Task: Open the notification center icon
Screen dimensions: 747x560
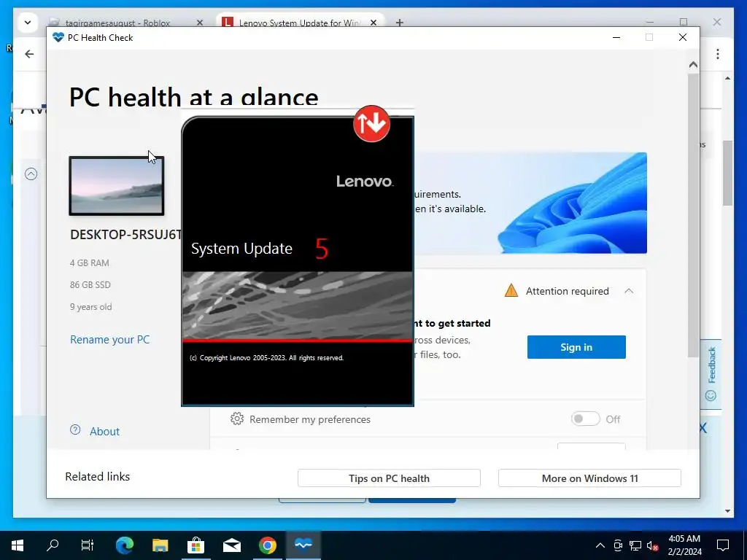Action: click(x=723, y=545)
